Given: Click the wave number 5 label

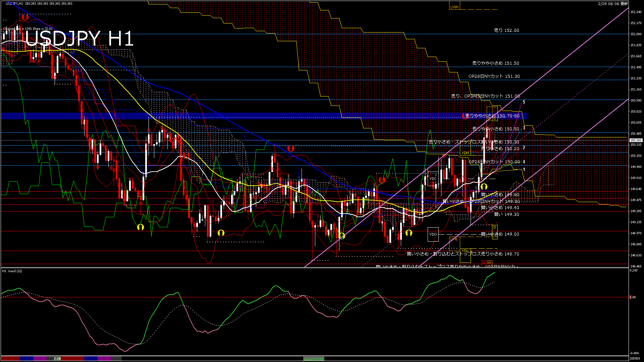Looking at the screenshot, I should (x=524, y=102).
